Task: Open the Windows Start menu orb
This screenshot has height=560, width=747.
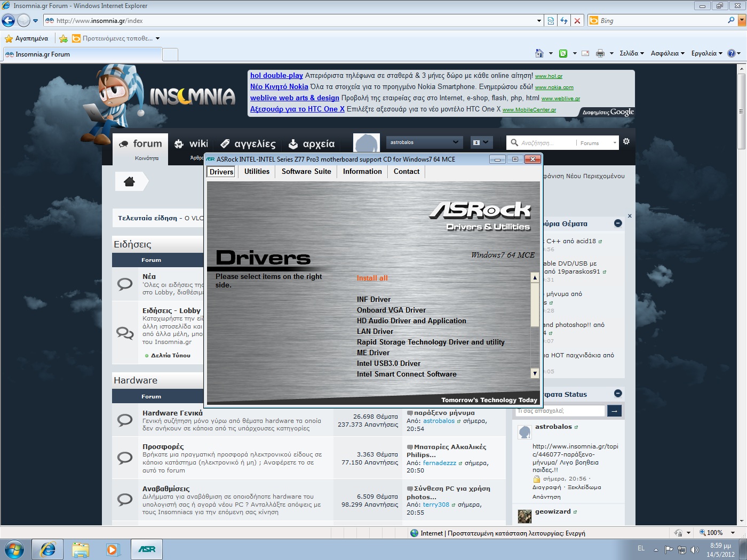Action: click(x=14, y=549)
